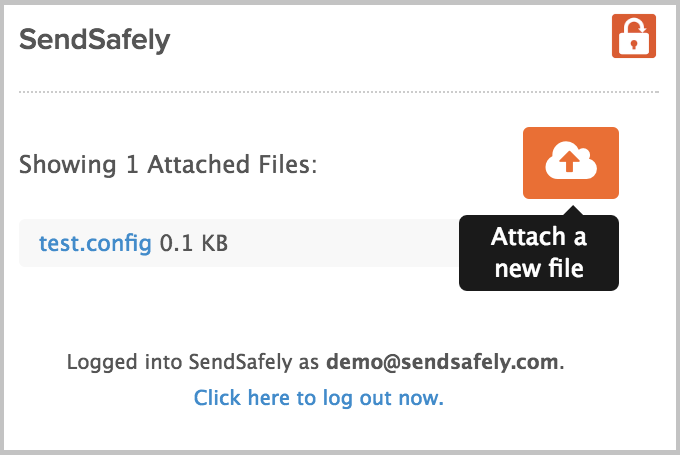Click the gray empty area of the file row
The image size is (680, 455).
[x=343, y=243]
